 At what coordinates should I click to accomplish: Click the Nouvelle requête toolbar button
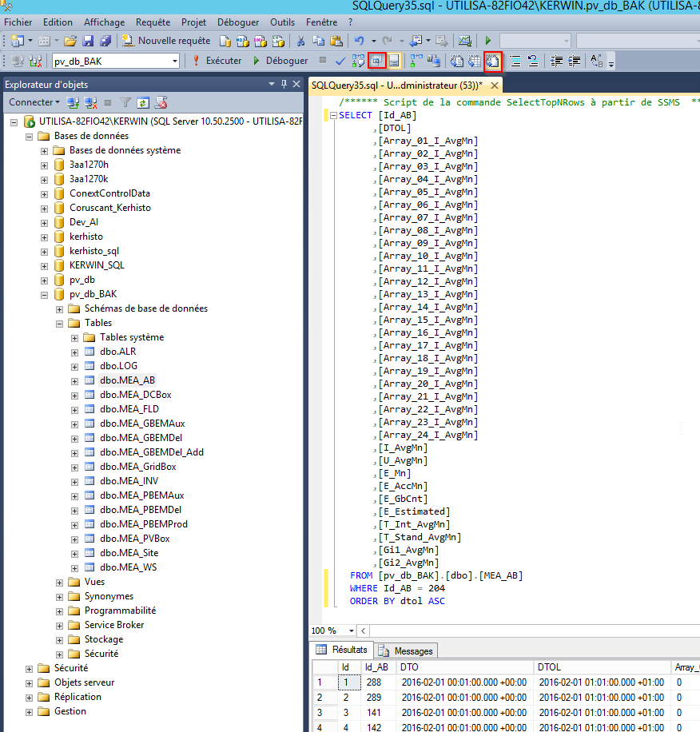tap(166, 41)
